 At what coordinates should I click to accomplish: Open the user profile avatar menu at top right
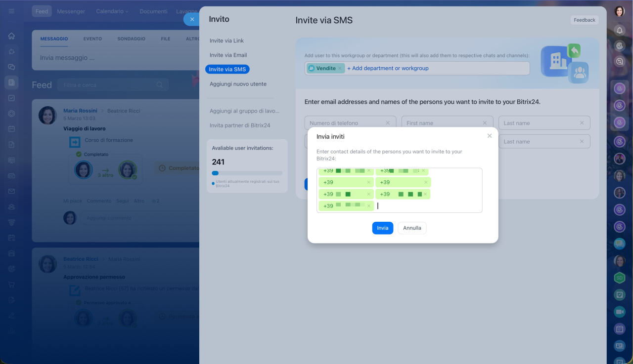620,11
